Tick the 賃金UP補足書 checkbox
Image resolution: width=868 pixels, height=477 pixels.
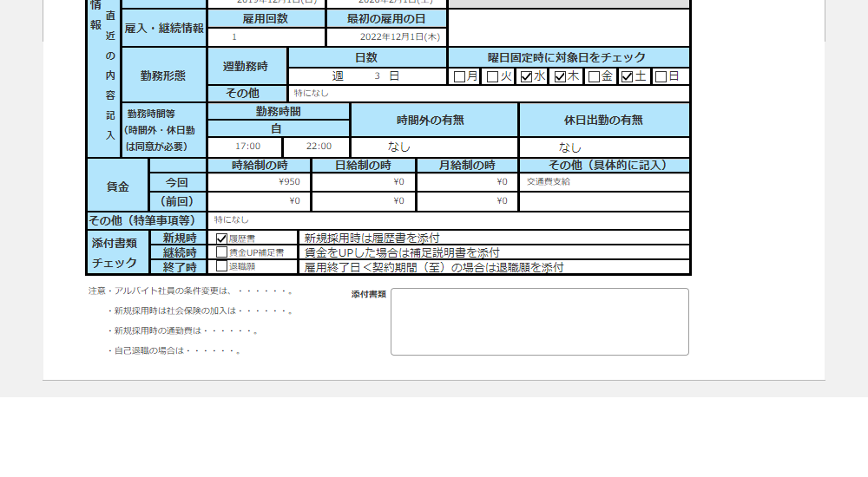coord(221,252)
